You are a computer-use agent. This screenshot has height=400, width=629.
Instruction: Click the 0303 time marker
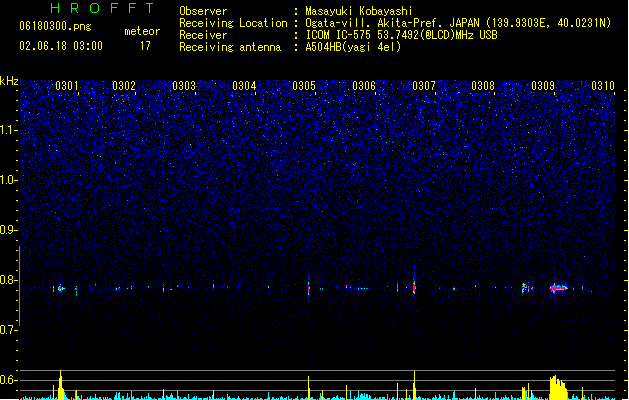click(x=184, y=86)
